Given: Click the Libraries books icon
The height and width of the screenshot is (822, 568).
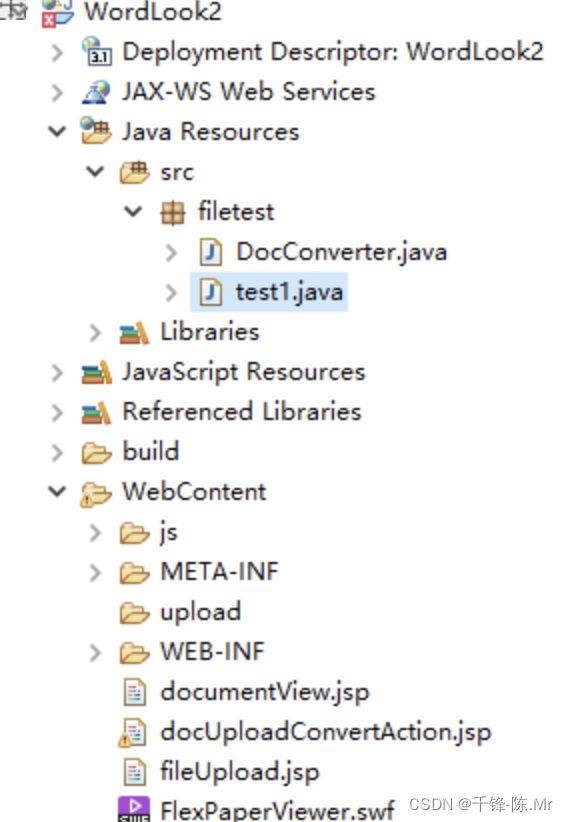Looking at the screenshot, I should pyautogui.click(x=134, y=332).
